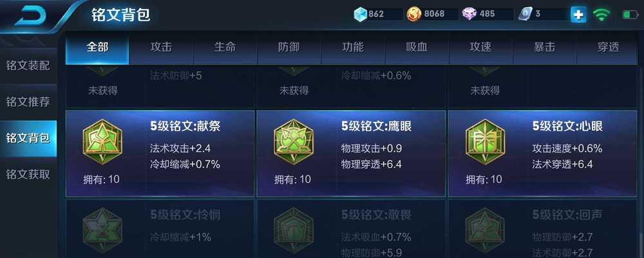Open 铭文装配 in the sidebar
The width and height of the screenshot is (644, 258).
(x=28, y=65)
